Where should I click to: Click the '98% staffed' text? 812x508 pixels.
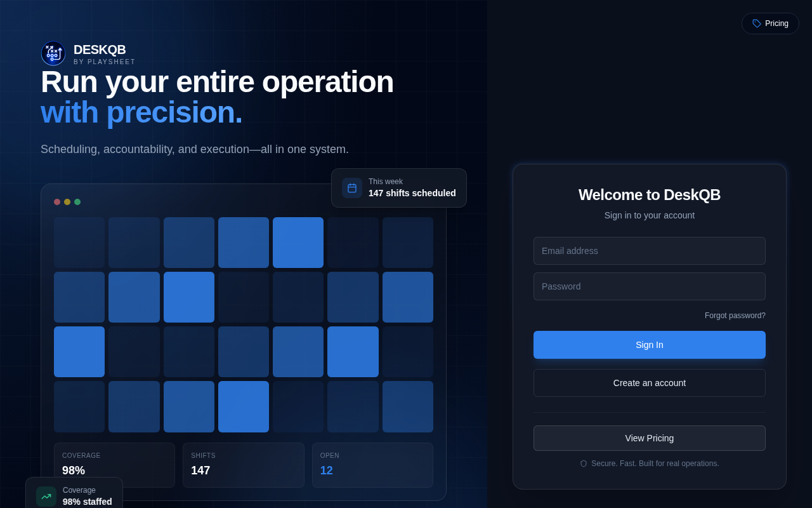pyautogui.click(x=88, y=502)
